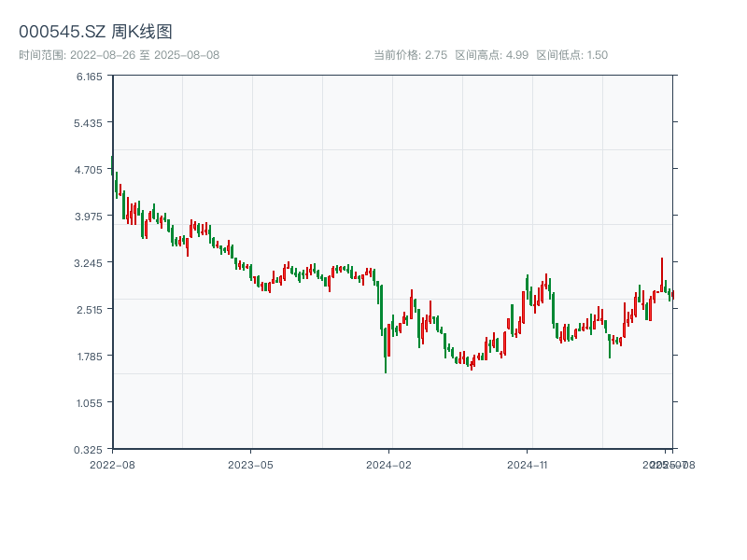Click the 当前价格 2.75 label
Viewport: 747px width, 560px height.
[x=410, y=55]
